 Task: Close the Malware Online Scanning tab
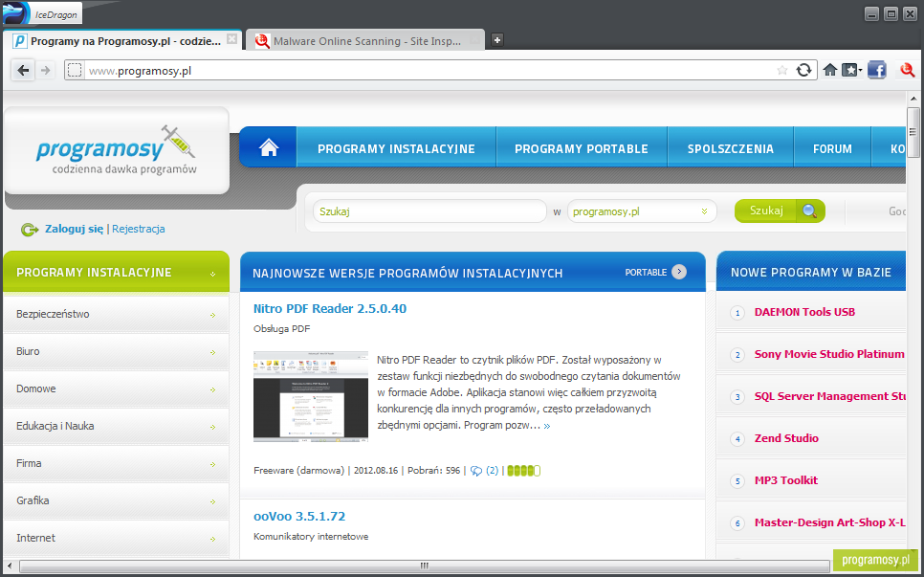[x=474, y=40]
